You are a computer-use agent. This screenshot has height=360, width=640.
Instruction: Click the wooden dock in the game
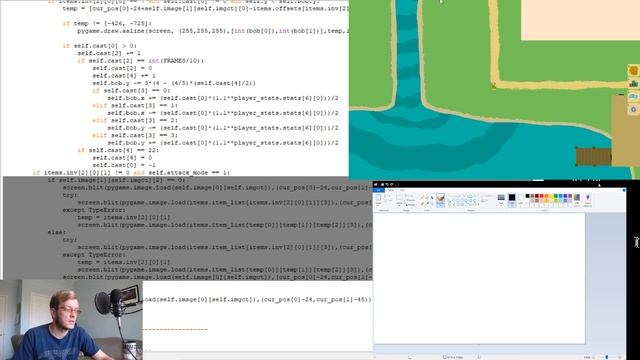pos(593,157)
